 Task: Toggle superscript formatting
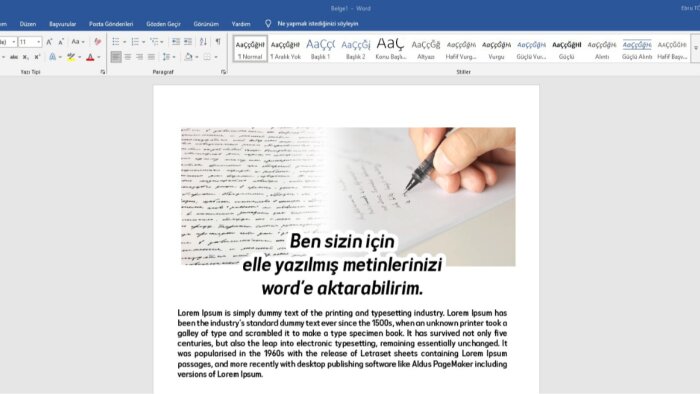(38, 57)
